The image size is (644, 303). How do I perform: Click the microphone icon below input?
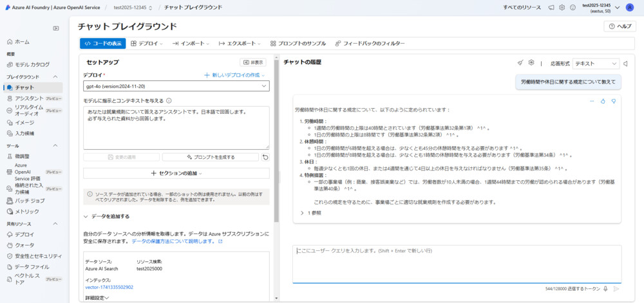click(x=605, y=289)
